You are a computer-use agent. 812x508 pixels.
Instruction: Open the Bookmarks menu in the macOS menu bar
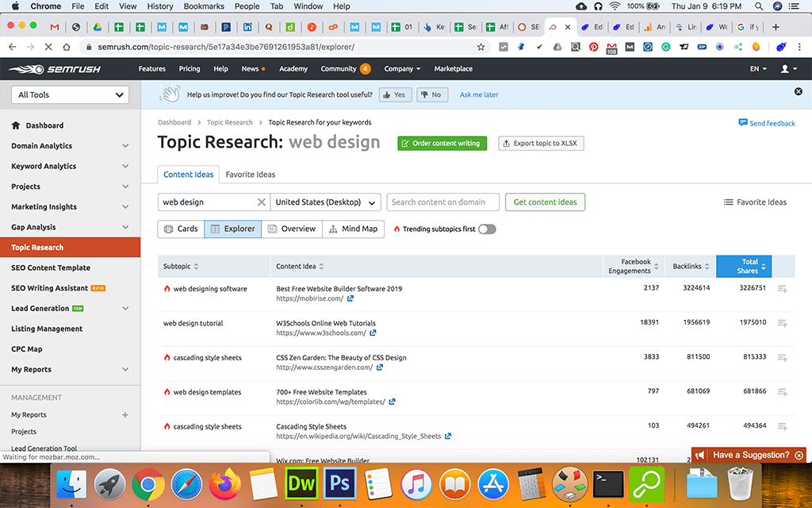(204, 6)
